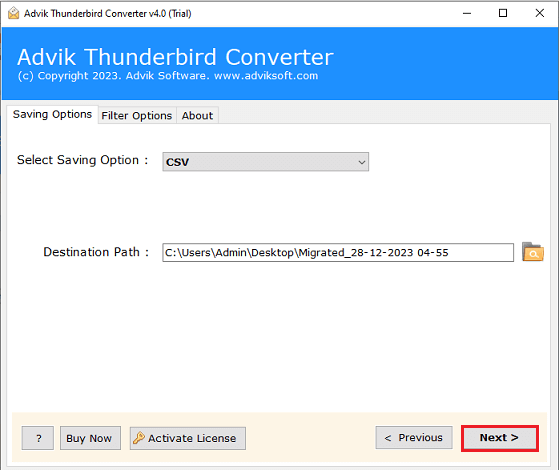
Task: Maximize the converter window
Action: click(503, 14)
